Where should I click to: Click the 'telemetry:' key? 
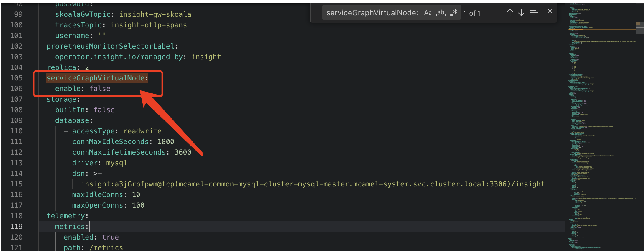[x=68, y=216]
